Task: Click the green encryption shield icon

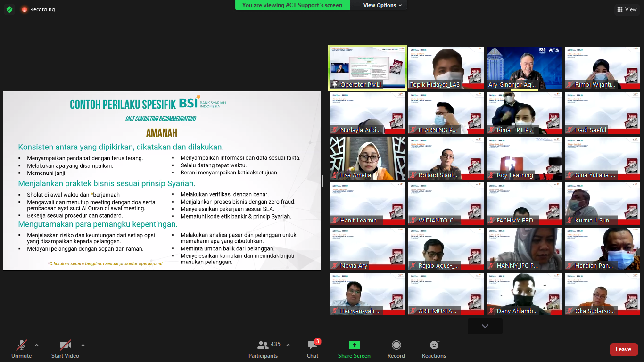Action: pyautogui.click(x=9, y=9)
